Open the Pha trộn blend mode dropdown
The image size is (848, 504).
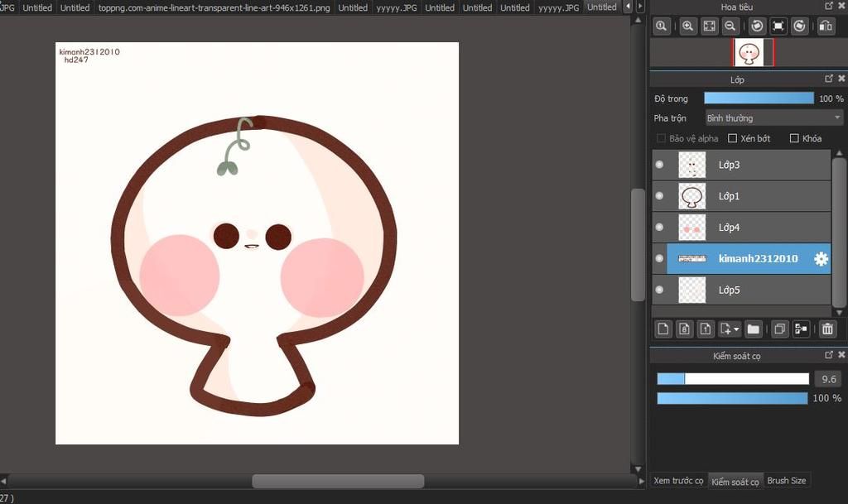point(774,118)
